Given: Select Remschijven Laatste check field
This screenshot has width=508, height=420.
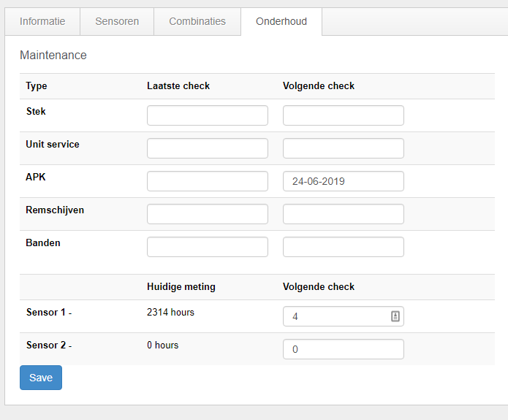Looking at the screenshot, I should click(207, 214).
